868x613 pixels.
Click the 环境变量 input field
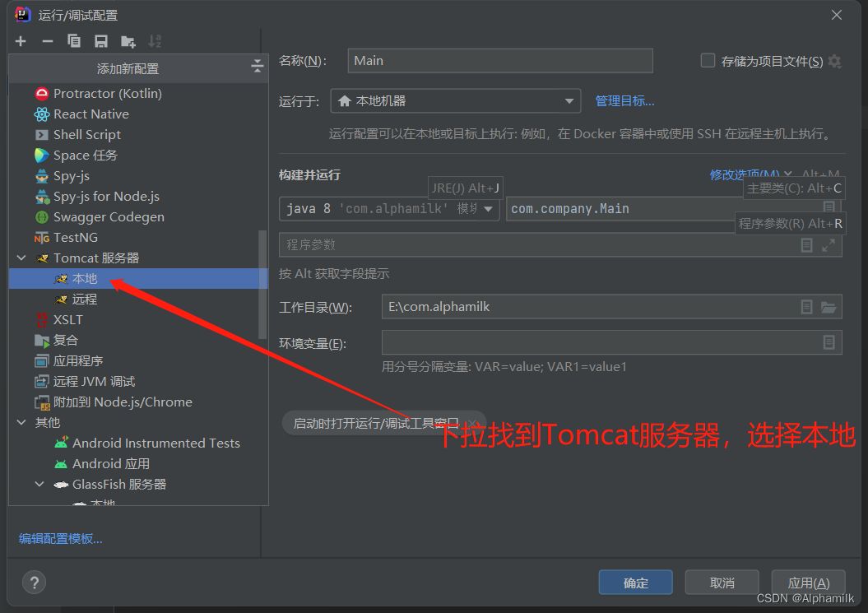click(x=611, y=342)
